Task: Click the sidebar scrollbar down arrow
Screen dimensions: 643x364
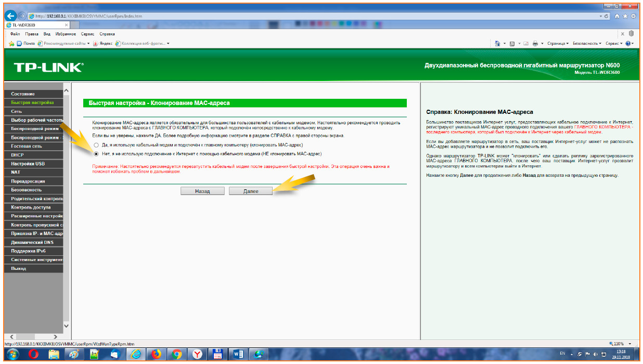Action: click(66, 326)
